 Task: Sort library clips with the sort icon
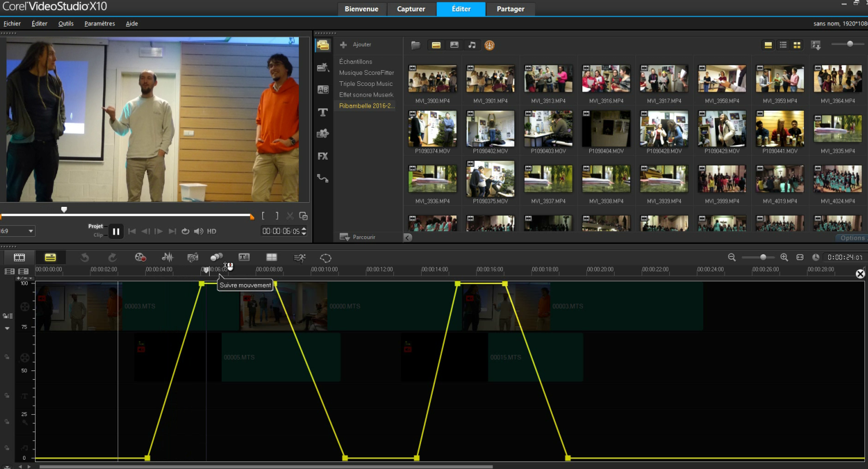pyautogui.click(x=816, y=45)
